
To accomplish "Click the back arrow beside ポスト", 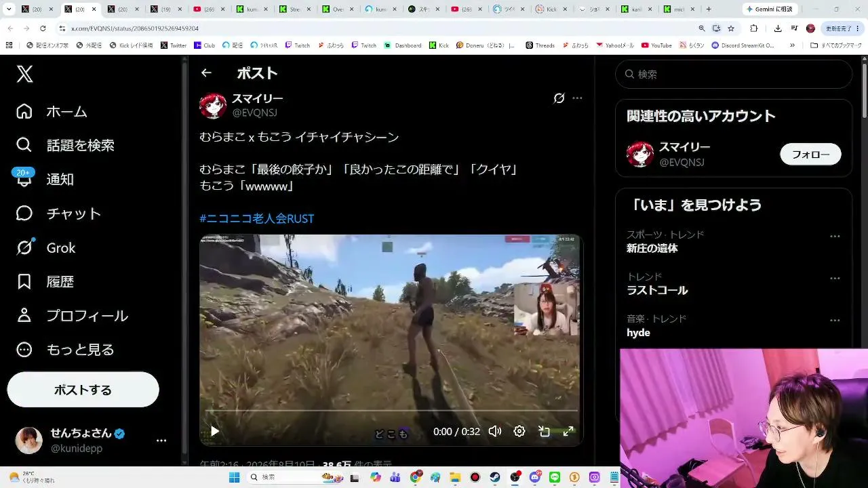I will 206,73.
